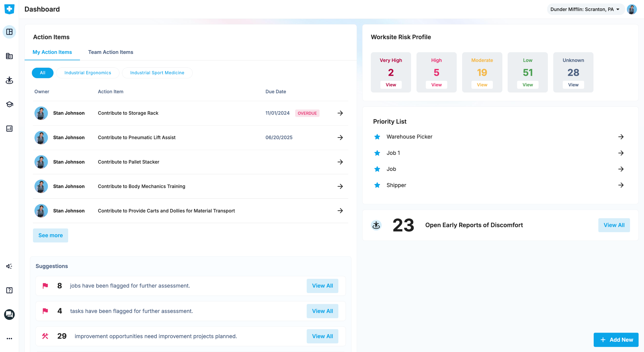The height and width of the screenshot is (352, 644).
Task: Open the worksite buildings icon in sidebar
Action: point(9,56)
